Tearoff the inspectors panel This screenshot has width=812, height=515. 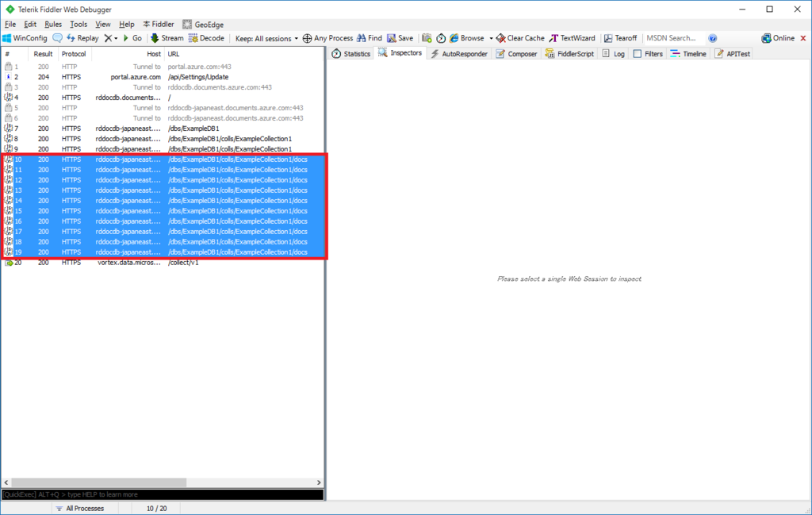[x=620, y=38]
